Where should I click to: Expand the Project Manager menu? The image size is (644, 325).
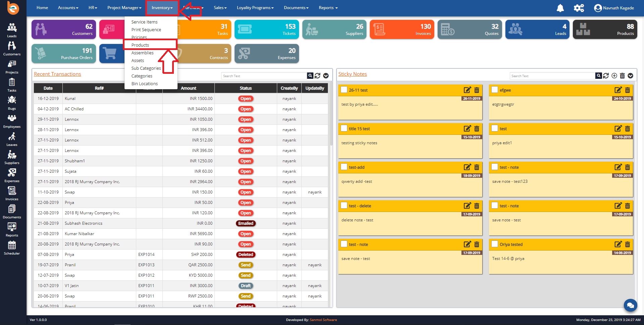124,8
